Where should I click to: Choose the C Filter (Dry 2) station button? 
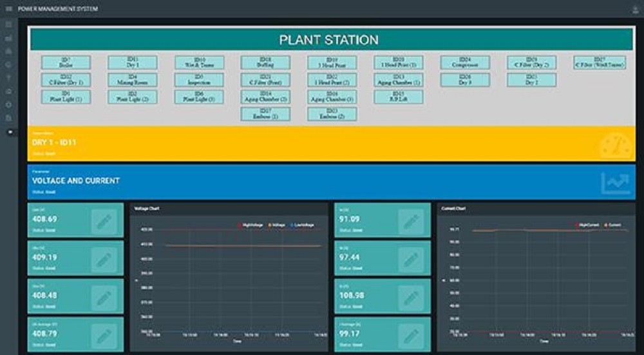531,63
